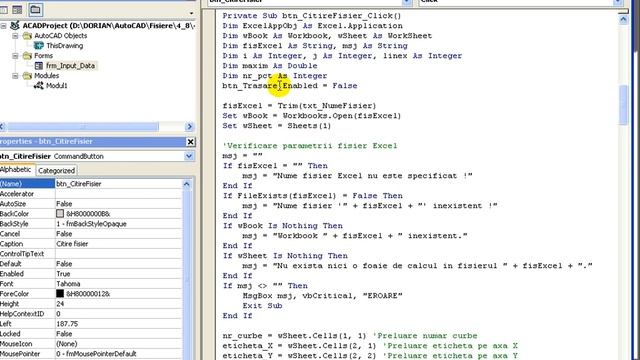
Task: Select Modul1 in the project tree
Action: coord(56,86)
